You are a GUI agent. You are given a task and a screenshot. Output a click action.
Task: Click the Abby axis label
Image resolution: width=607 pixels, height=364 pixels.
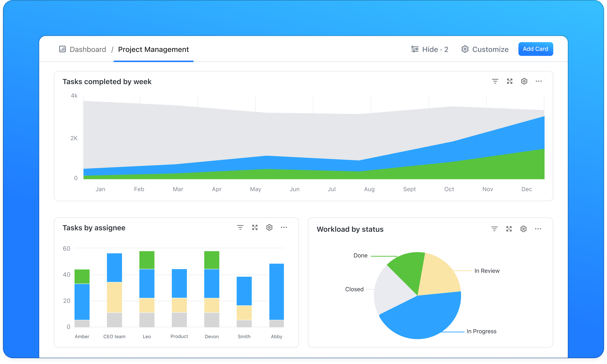(x=276, y=336)
